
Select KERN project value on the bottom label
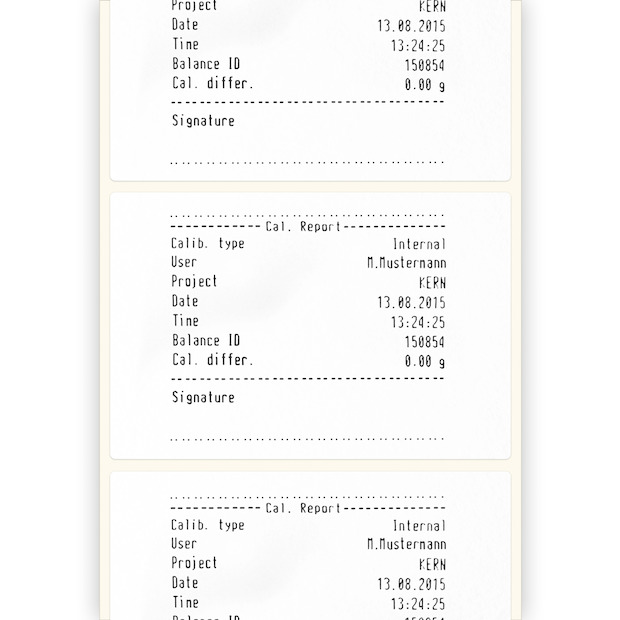pos(432,565)
